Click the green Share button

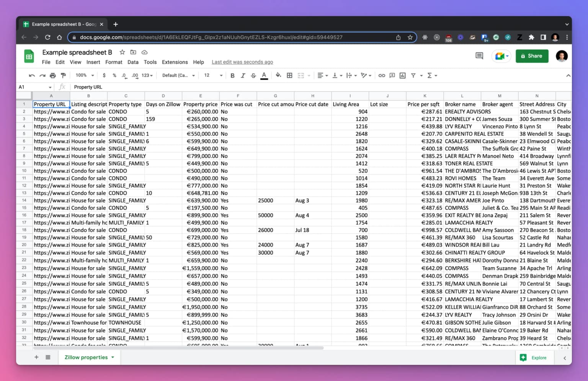pyautogui.click(x=532, y=56)
